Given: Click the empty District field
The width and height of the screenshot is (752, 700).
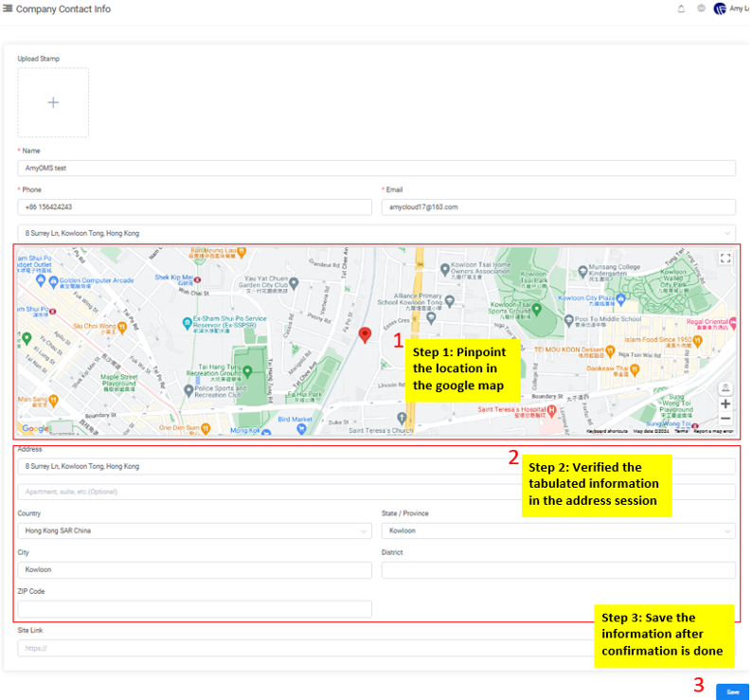Looking at the screenshot, I should point(558,570).
